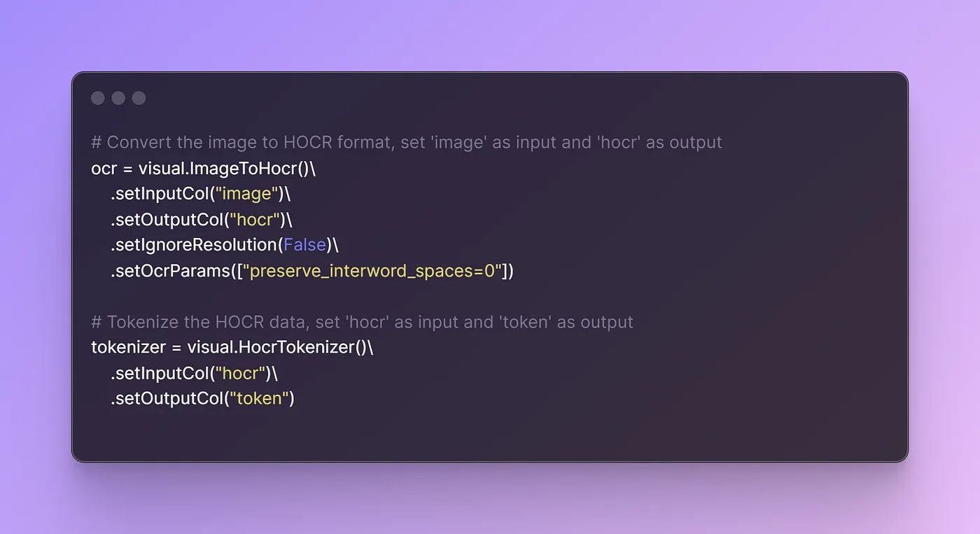980x534 pixels.
Task: Click the third gray window dot
Action: 139,98
